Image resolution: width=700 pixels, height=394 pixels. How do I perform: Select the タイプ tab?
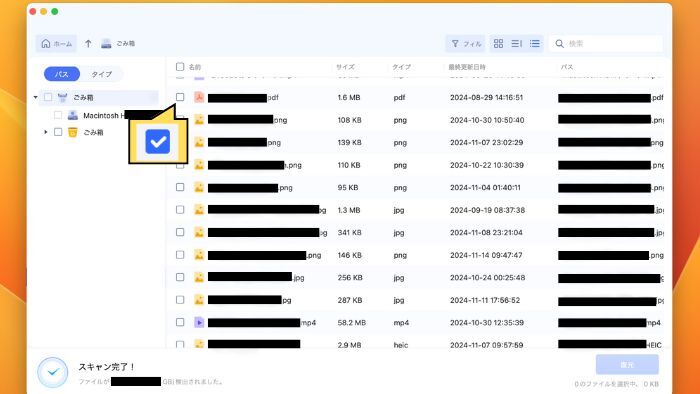[102, 74]
